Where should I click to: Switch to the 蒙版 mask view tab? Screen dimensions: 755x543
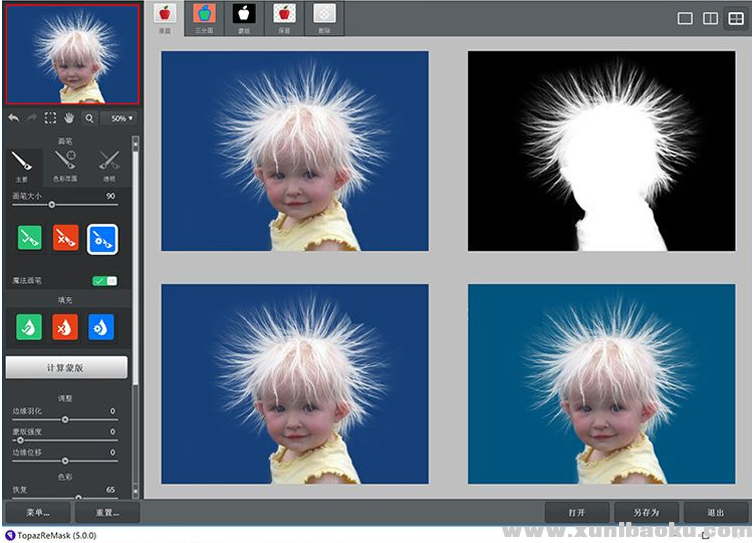243,17
